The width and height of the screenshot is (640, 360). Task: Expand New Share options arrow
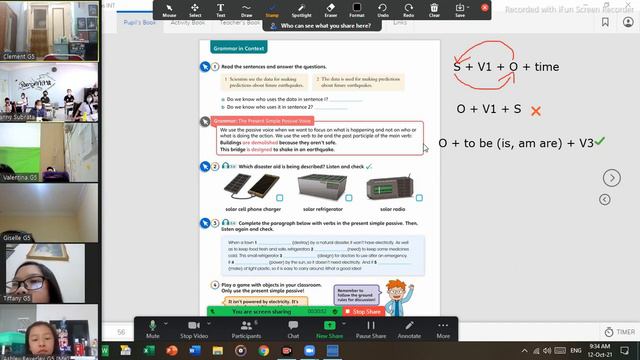(x=344, y=323)
